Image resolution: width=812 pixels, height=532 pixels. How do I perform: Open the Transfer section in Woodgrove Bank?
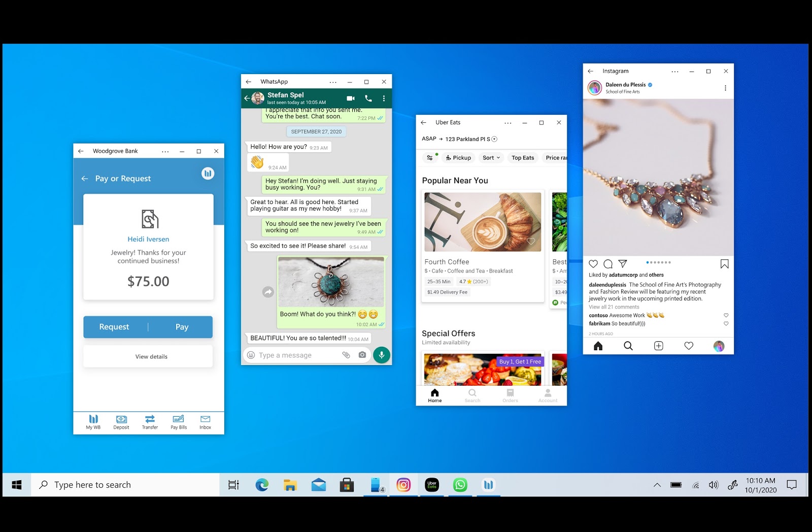coord(150,422)
